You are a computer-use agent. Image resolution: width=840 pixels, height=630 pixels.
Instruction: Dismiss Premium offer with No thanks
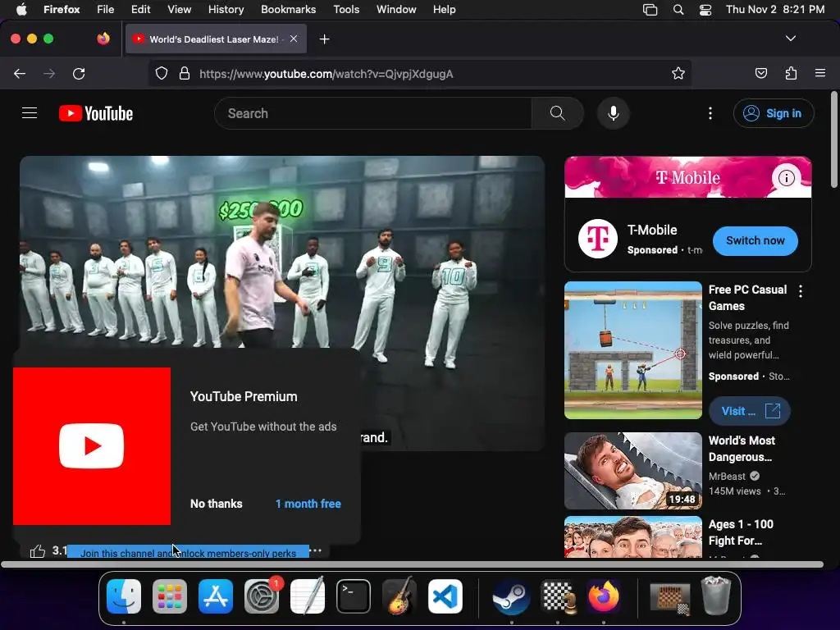[x=217, y=504]
